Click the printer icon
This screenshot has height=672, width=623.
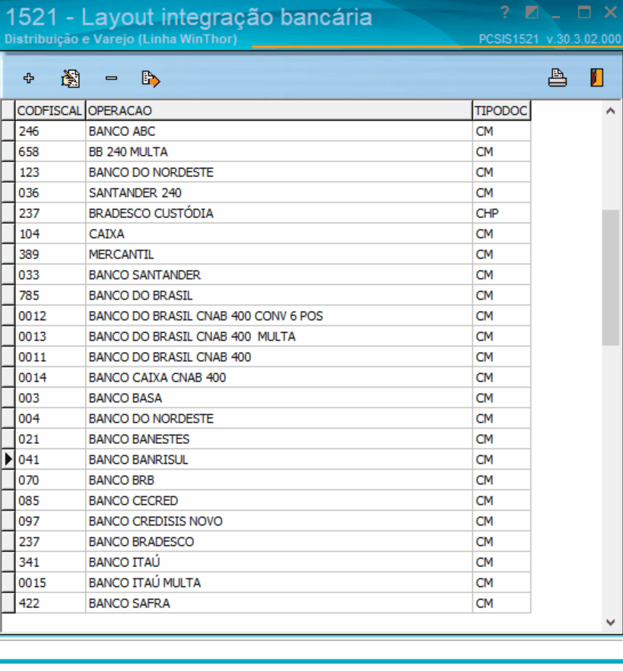[558, 78]
